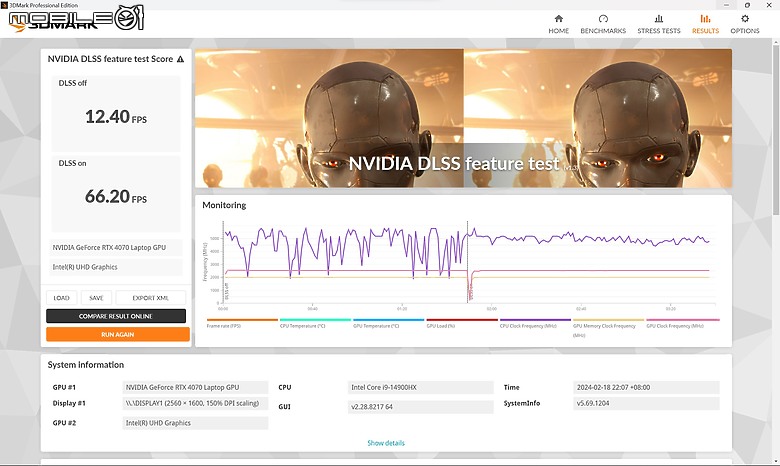This screenshot has width=780, height=466.
Task: Click the RESULTS menu label
Action: click(705, 31)
